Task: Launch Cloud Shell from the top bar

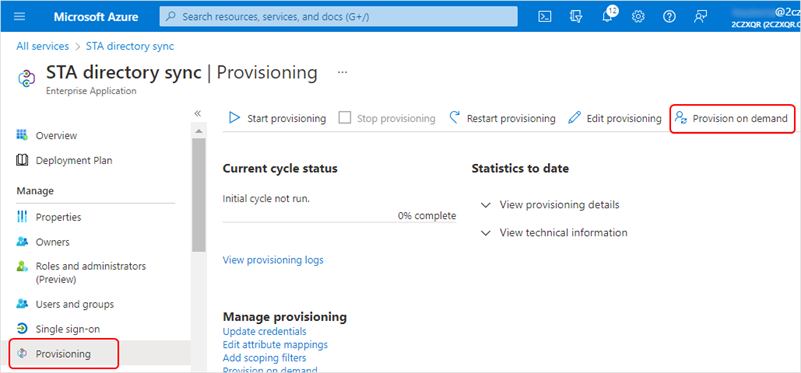Action: click(545, 16)
